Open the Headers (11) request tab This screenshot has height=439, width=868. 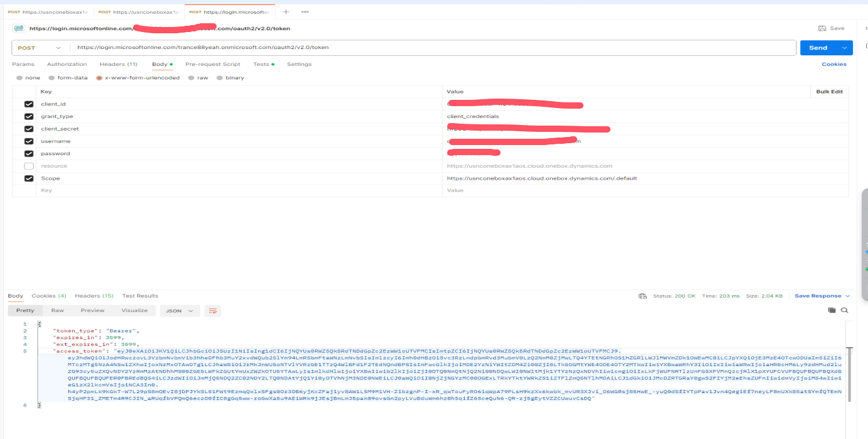click(x=118, y=64)
